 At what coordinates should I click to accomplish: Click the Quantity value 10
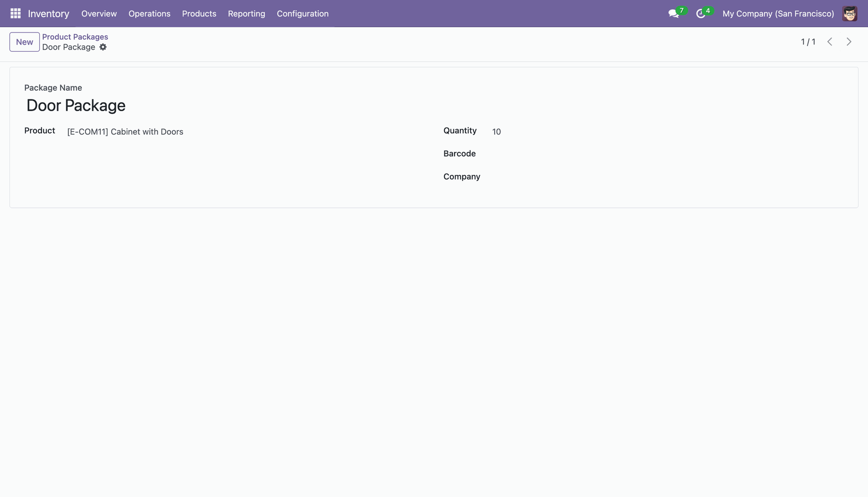pos(496,131)
